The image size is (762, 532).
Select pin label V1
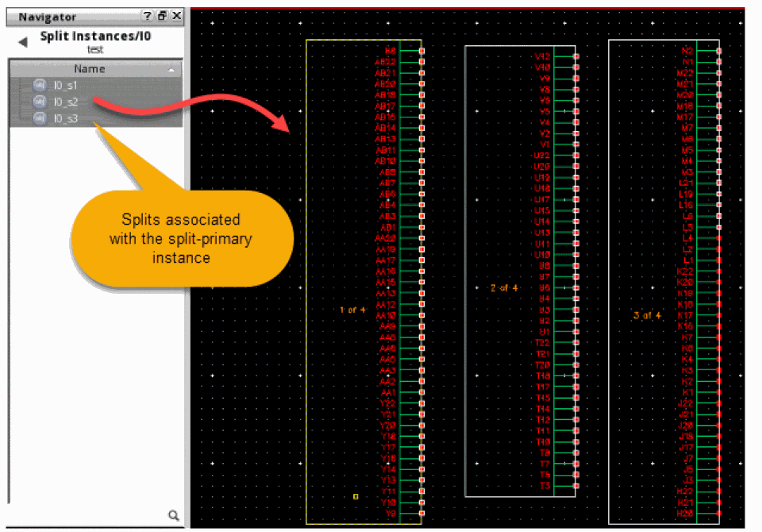[545, 145]
